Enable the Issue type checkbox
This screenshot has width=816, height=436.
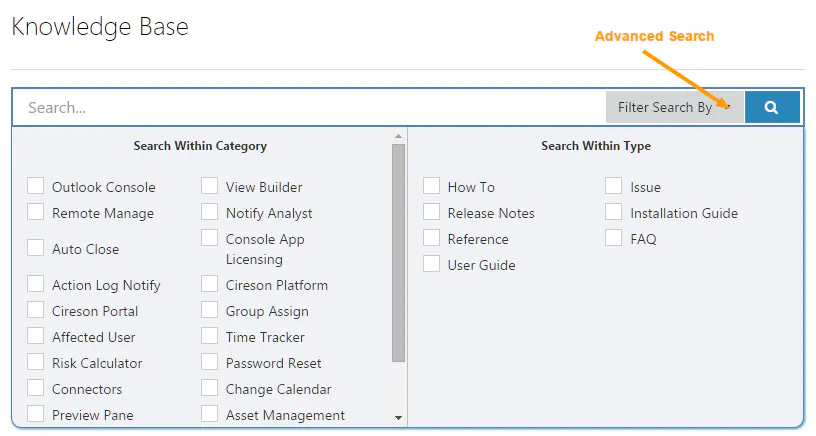pyautogui.click(x=614, y=186)
